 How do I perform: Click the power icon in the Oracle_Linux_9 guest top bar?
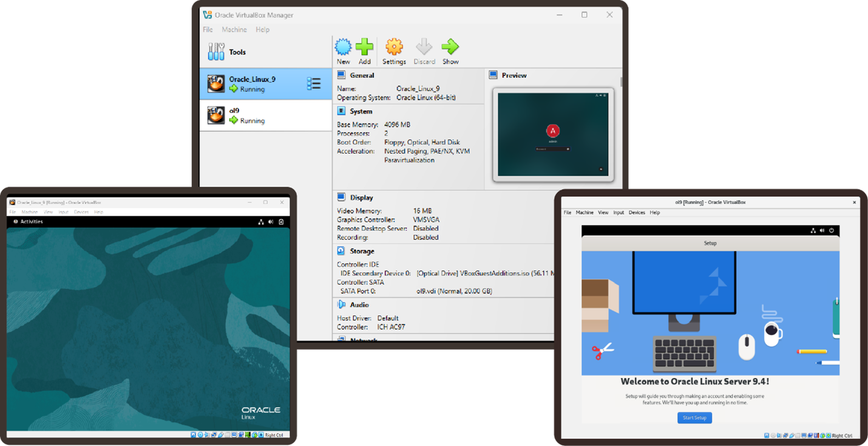tap(281, 222)
